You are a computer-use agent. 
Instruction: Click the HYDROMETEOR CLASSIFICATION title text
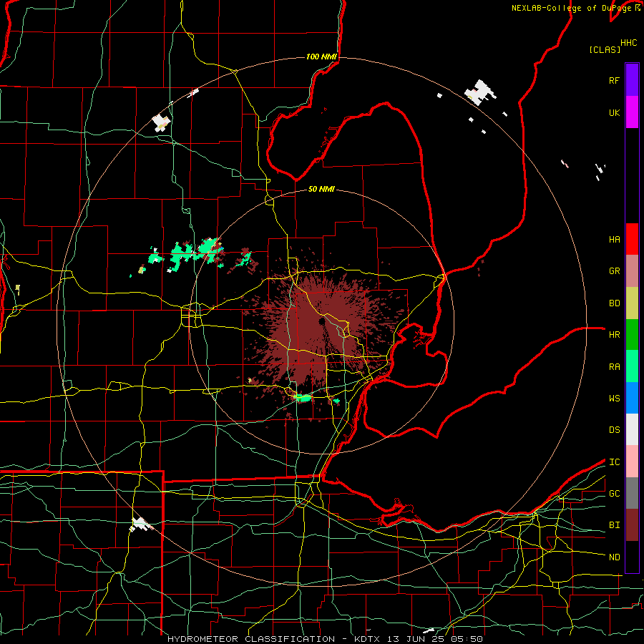251,639
